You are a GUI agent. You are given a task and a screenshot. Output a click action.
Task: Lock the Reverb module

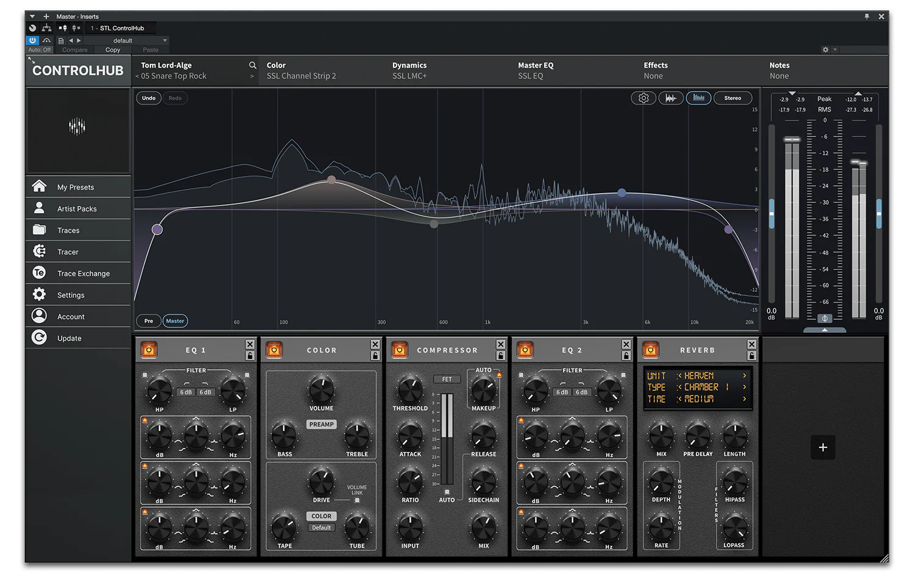752,355
